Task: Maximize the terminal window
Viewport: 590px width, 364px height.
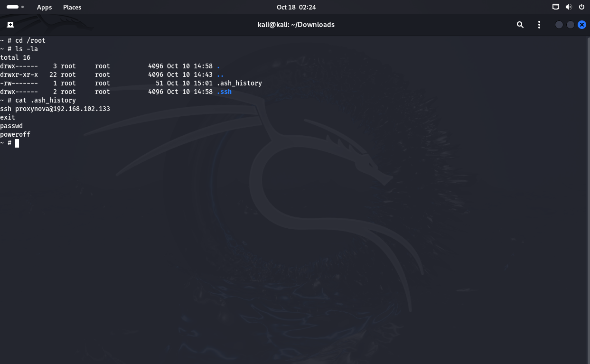Action: pyautogui.click(x=571, y=25)
